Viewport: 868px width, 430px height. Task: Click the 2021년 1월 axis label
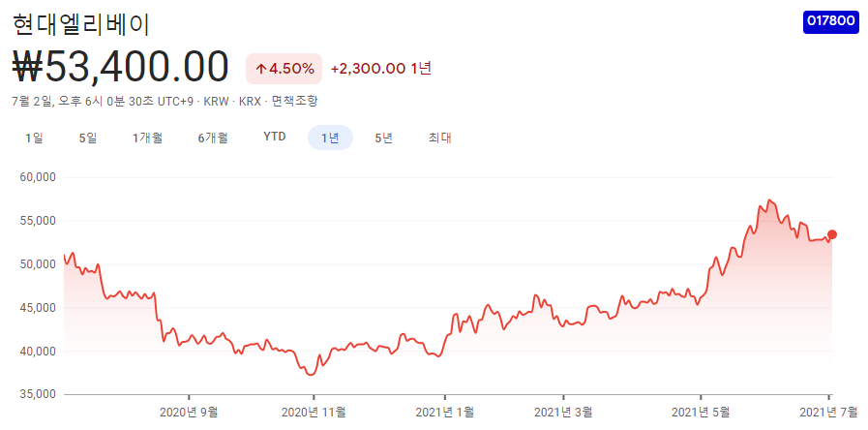tap(444, 412)
